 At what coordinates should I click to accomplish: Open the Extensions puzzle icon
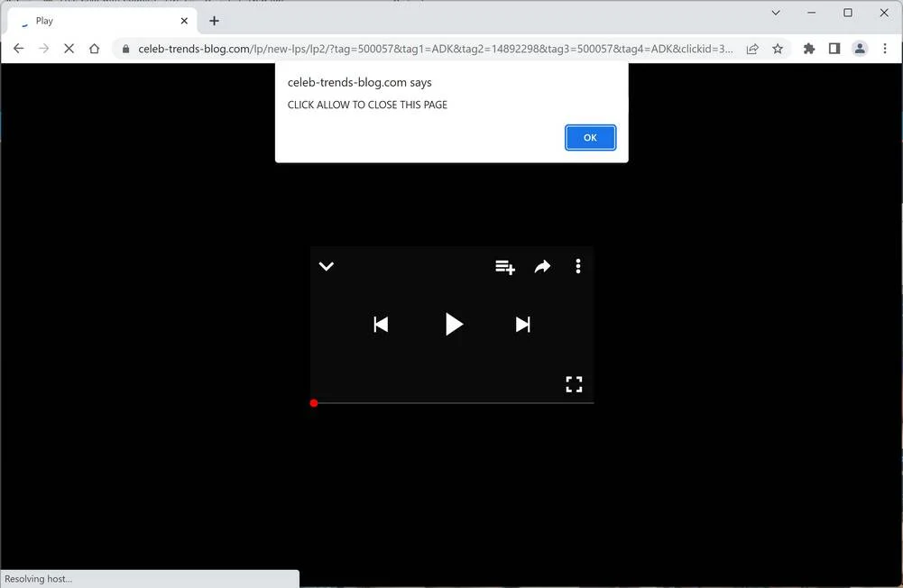809,49
